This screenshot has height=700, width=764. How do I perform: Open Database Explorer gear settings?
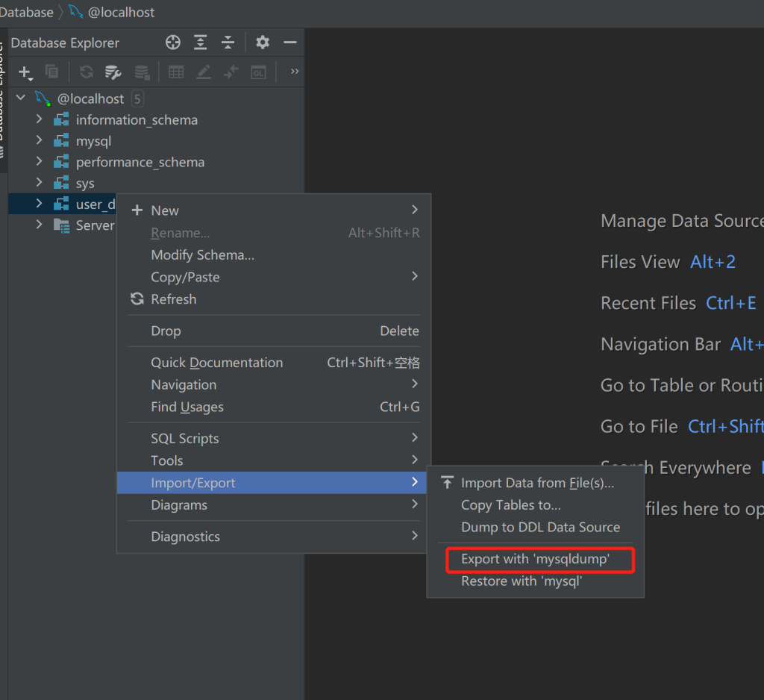263,43
